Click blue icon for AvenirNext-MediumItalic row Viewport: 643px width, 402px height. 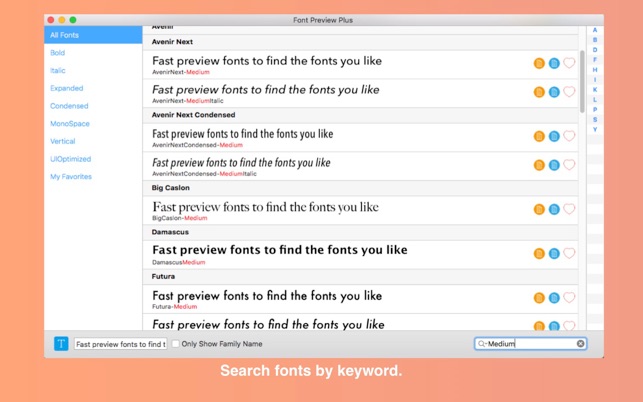point(554,92)
